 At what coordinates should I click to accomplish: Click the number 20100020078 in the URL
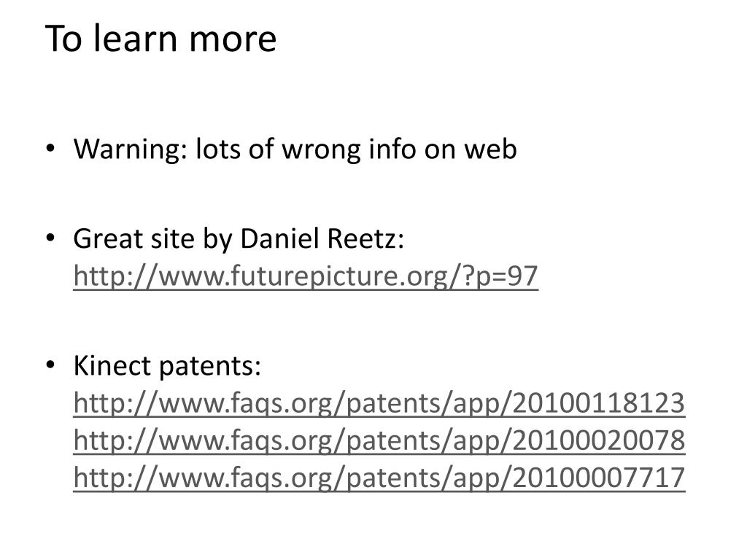599,440
